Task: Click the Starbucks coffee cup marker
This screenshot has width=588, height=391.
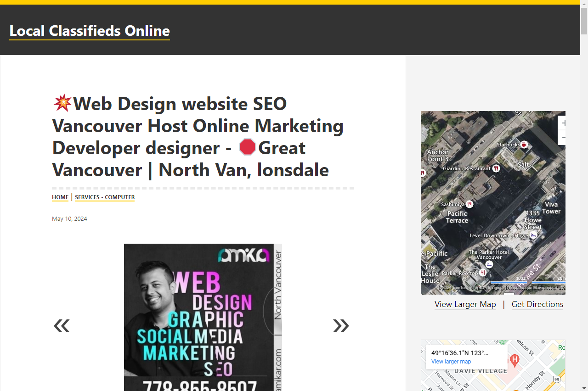Action: (524, 145)
